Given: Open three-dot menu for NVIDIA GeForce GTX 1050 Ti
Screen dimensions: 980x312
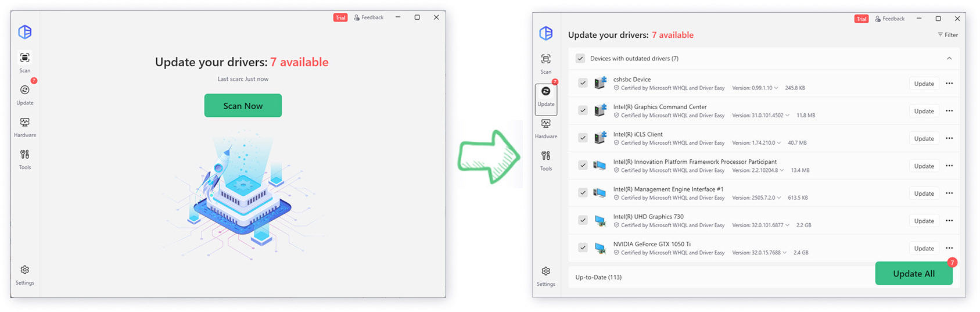Looking at the screenshot, I should (x=949, y=248).
